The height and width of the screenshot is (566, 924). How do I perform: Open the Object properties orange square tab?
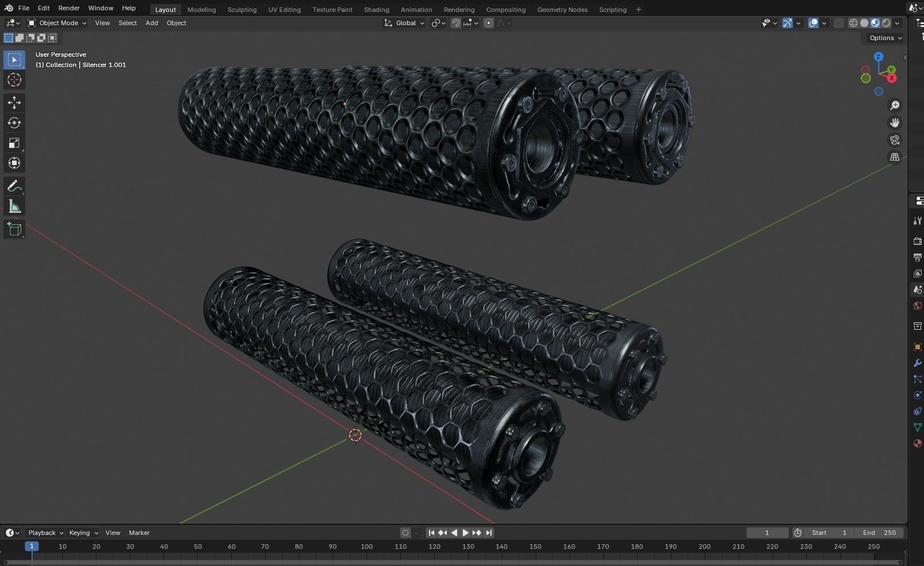point(917,347)
